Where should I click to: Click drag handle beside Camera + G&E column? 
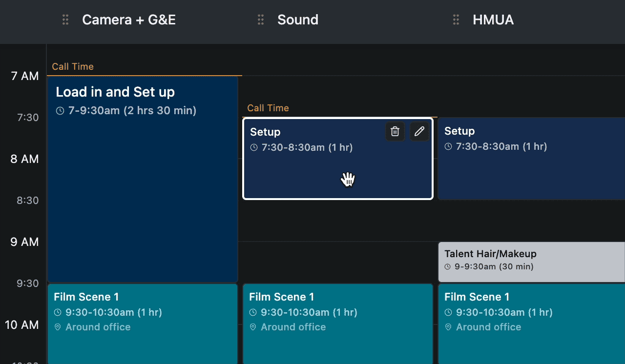click(x=65, y=20)
